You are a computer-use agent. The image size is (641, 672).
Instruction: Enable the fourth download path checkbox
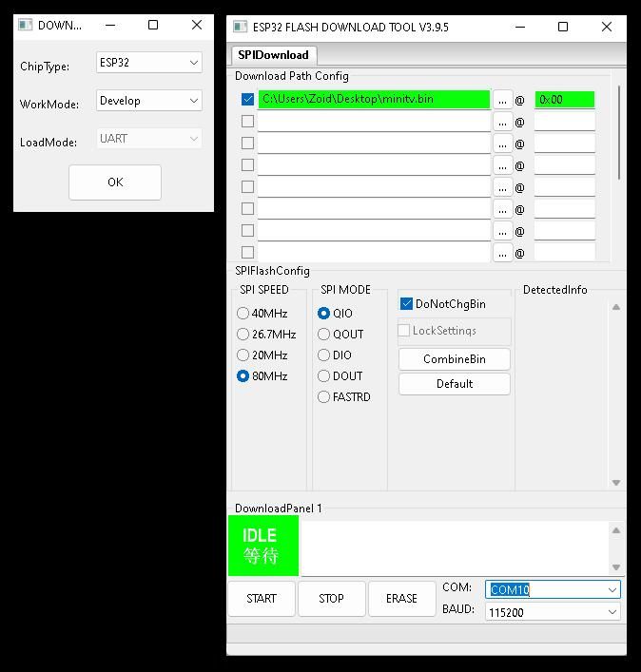tap(247, 165)
